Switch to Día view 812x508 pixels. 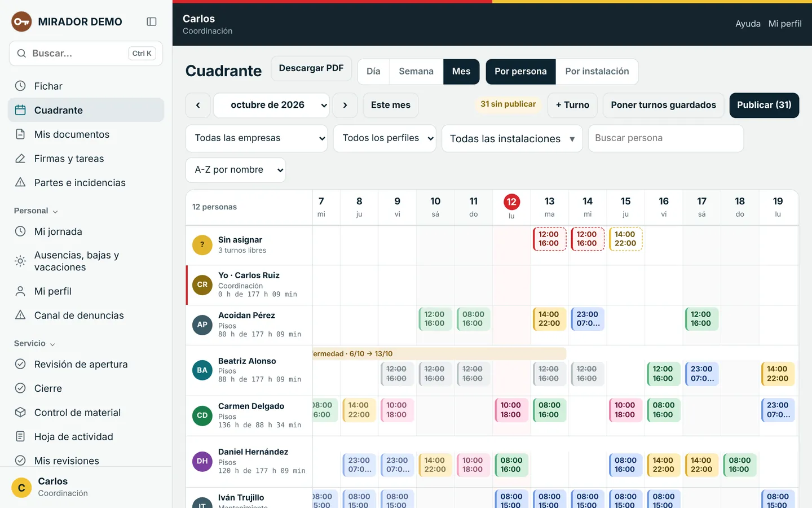(373, 72)
